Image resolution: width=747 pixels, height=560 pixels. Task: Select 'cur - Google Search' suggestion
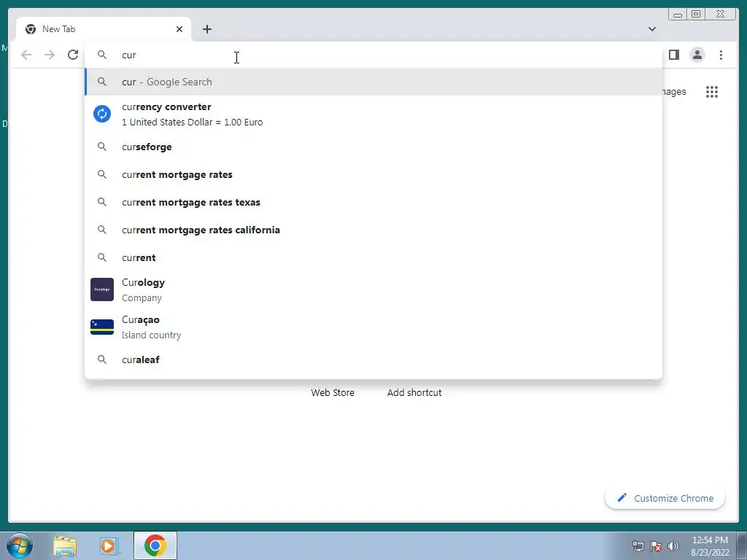[x=373, y=82]
